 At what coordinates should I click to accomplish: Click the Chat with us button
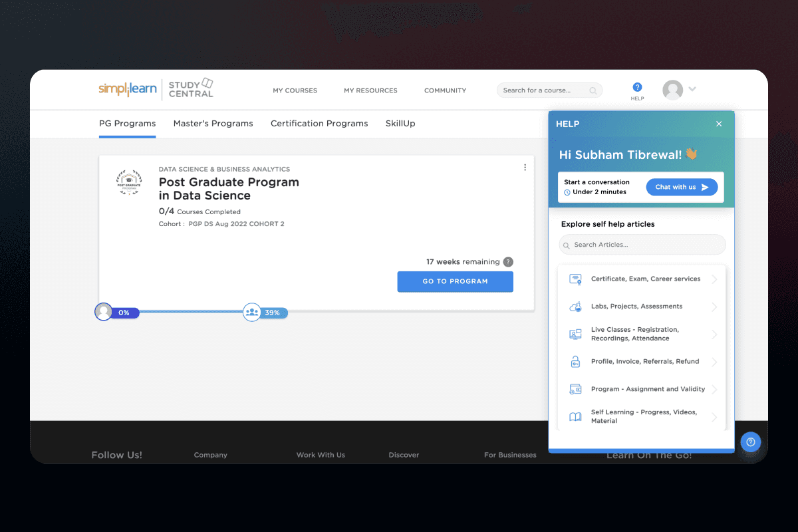coord(682,187)
